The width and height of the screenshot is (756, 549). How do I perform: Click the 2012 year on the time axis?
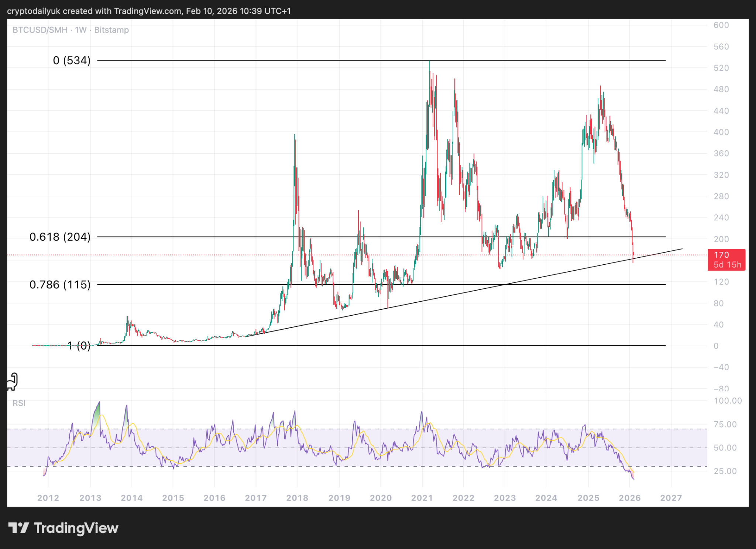pyautogui.click(x=48, y=498)
